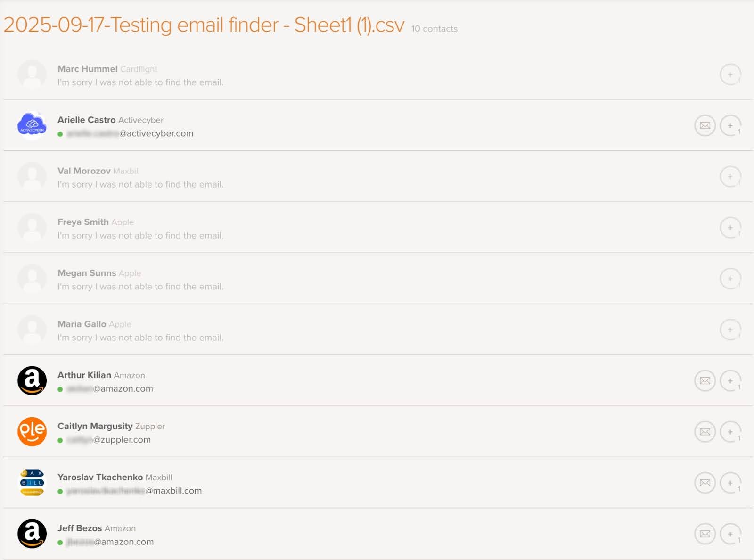754x560 pixels.
Task: Click the Envelope icon for Yaroslav Tkachenko
Action: tap(705, 483)
